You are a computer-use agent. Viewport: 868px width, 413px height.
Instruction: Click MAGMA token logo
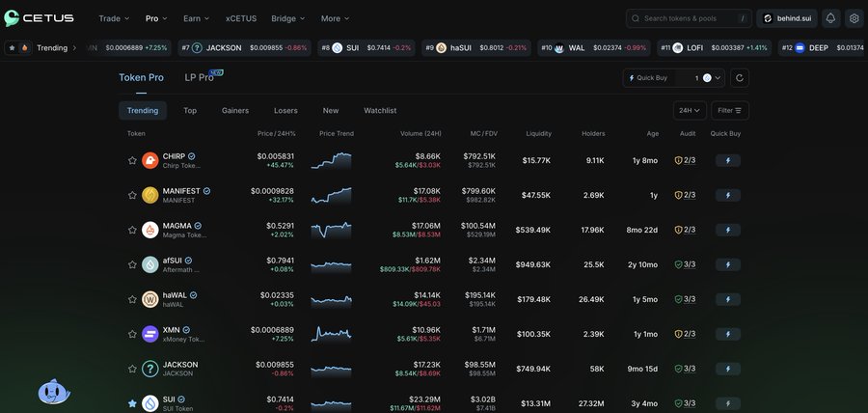point(150,230)
